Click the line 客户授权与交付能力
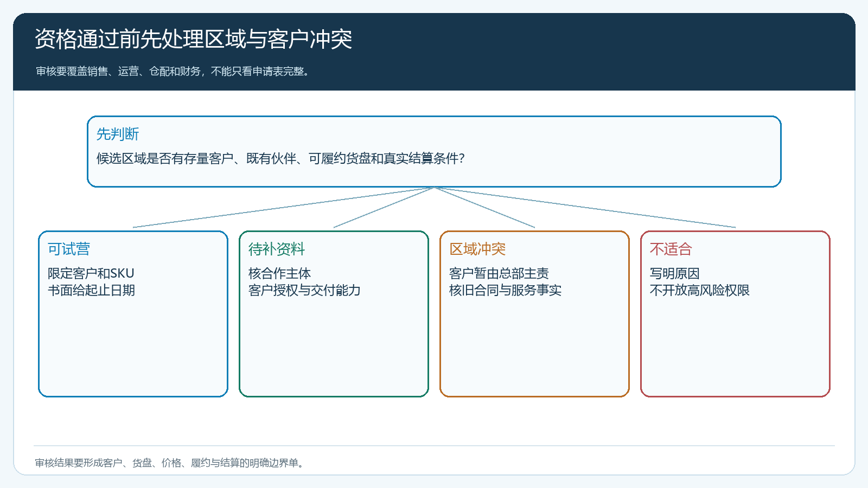Image resolution: width=868 pixels, height=488 pixels. (304, 290)
